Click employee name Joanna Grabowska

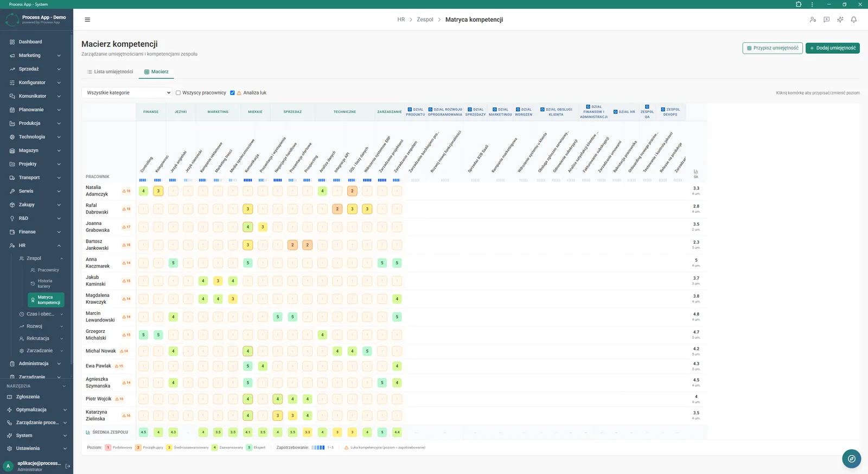98,227
